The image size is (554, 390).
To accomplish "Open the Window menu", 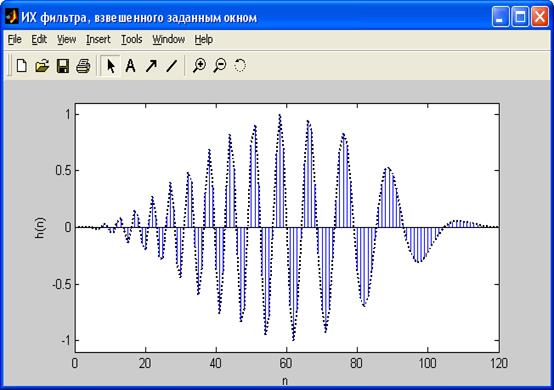I will pyautogui.click(x=169, y=39).
